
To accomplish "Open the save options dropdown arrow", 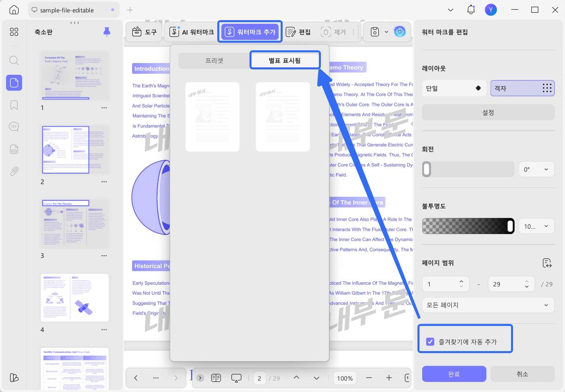I will (x=386, y=32).
